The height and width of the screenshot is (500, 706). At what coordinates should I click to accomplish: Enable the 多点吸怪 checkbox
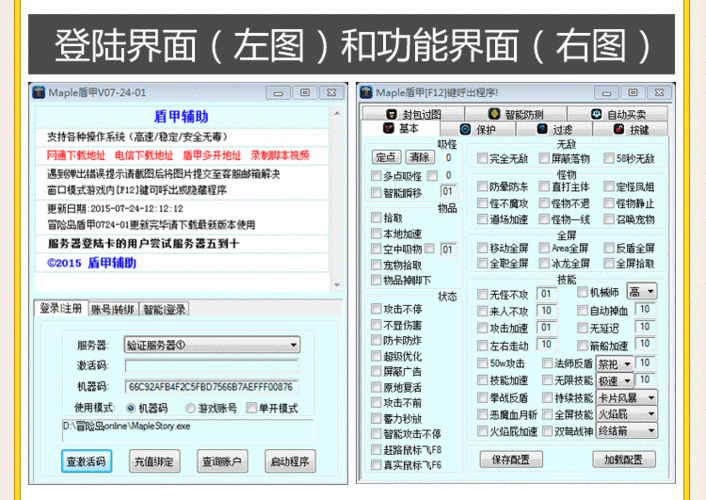tap(376, 175)
